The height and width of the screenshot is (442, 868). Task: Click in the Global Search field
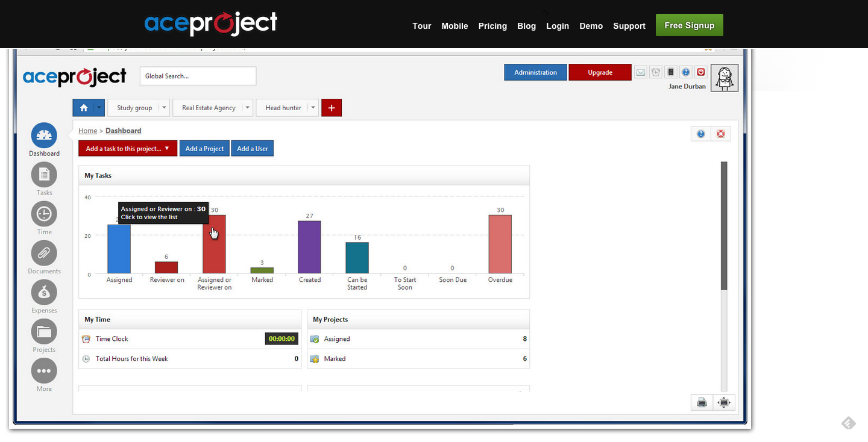coord(198,76)
